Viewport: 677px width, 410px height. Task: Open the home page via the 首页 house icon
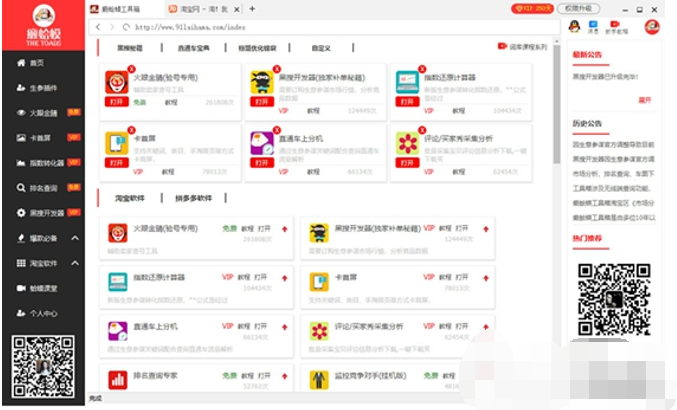tap(21, 63)
